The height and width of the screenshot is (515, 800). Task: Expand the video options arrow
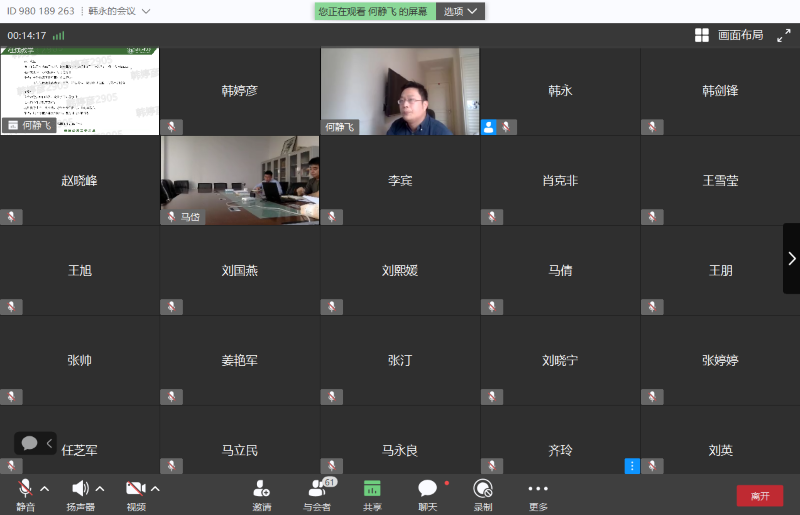pyautogui.click(x=155, y=489)
